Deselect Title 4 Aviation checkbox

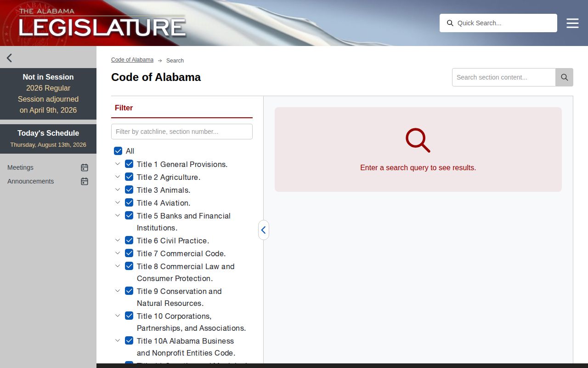pos(129,203)
